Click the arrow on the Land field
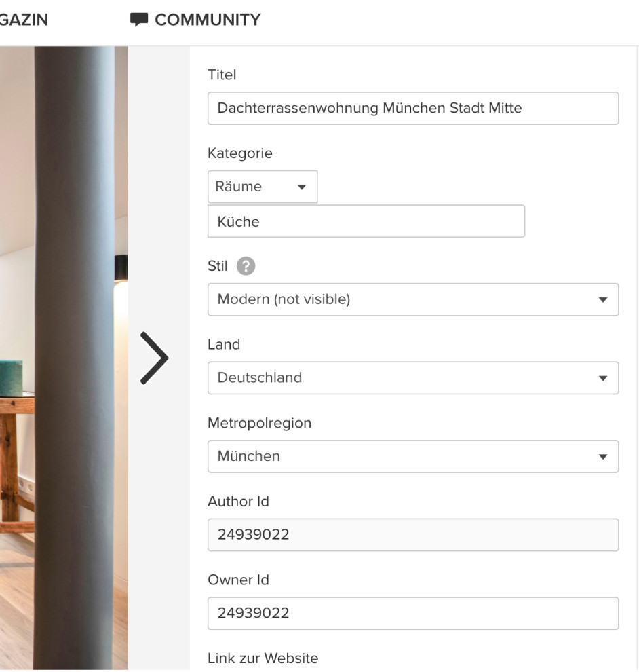The height and width of the screenshot is (672, 639). [602, 379]
